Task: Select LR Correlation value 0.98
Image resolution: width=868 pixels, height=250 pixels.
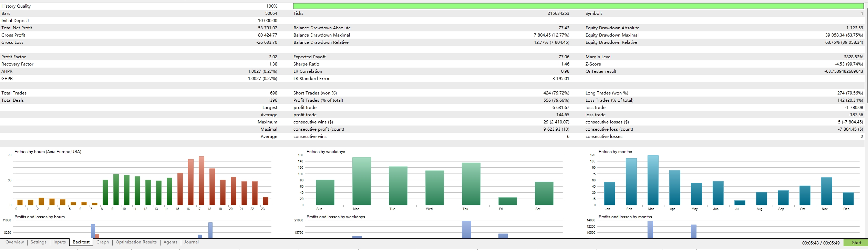Action: [x=565, y=71]
